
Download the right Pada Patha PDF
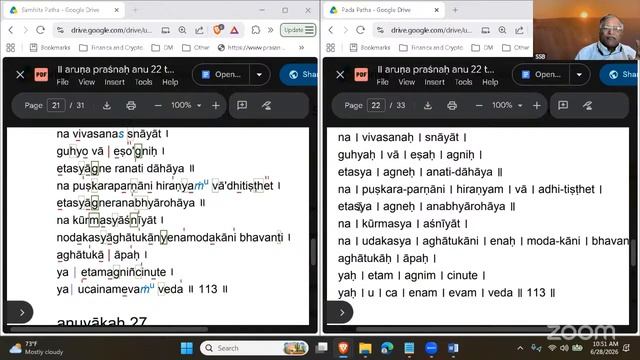point(427,106)
